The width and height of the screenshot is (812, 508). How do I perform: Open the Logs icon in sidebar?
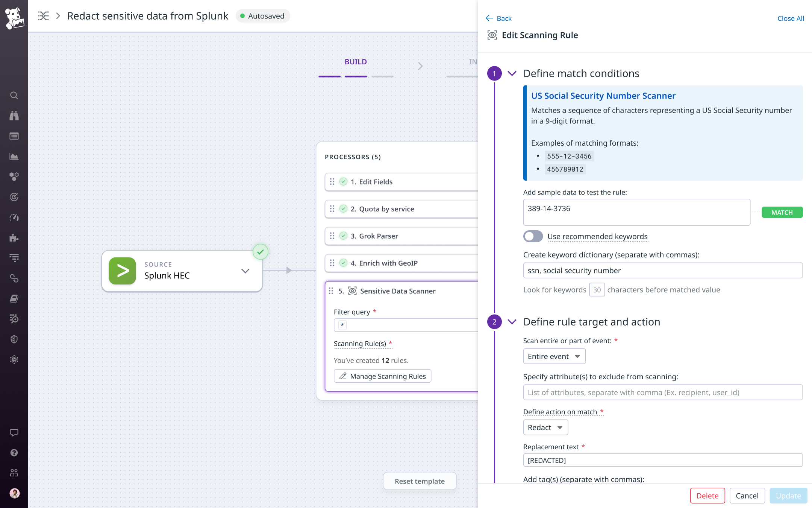pyautogui.click(x=14, y=136)
